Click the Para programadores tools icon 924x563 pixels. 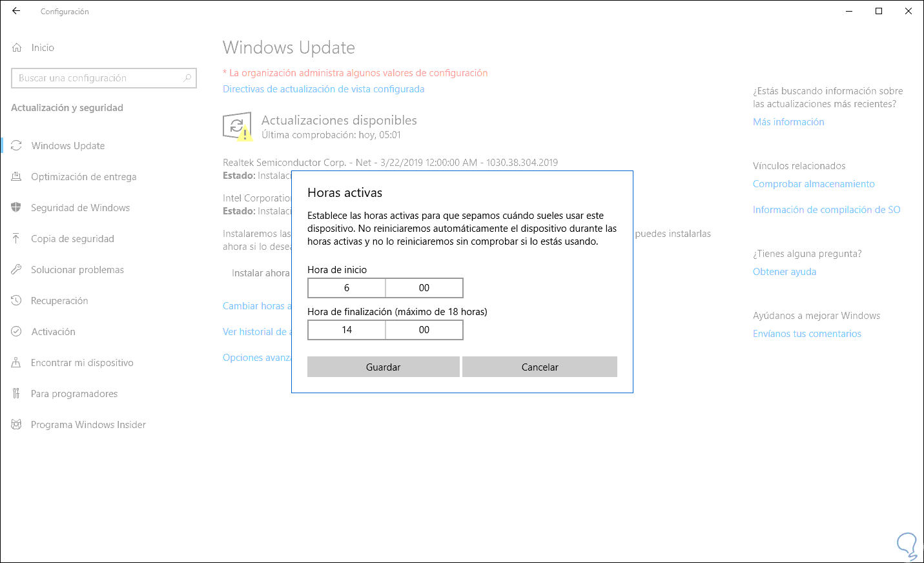(x=17, y=394)
